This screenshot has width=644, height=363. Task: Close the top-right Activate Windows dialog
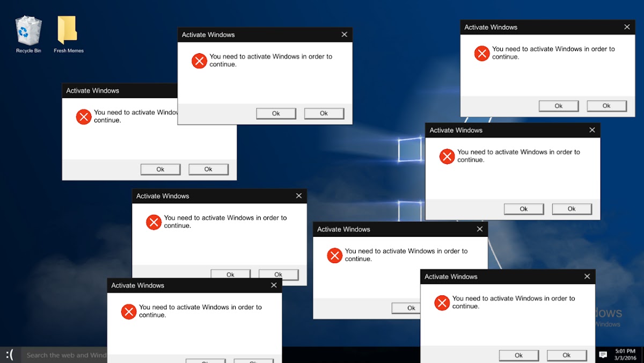click(627, 27)
